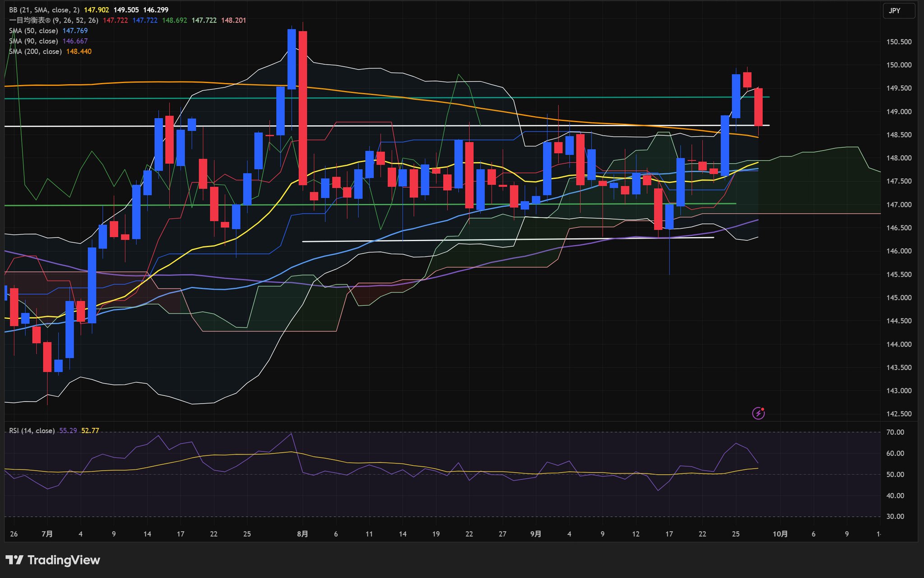Click the 8月 label on time axis

[x=303, y=534]
